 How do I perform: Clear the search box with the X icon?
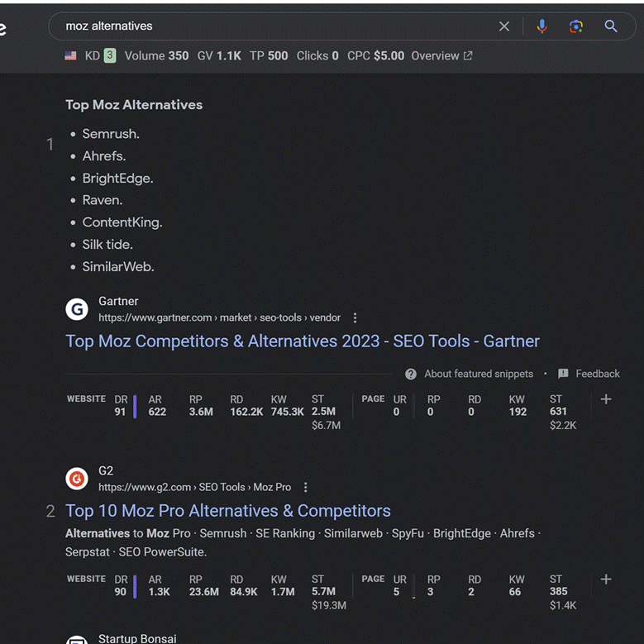coord(504,26)
